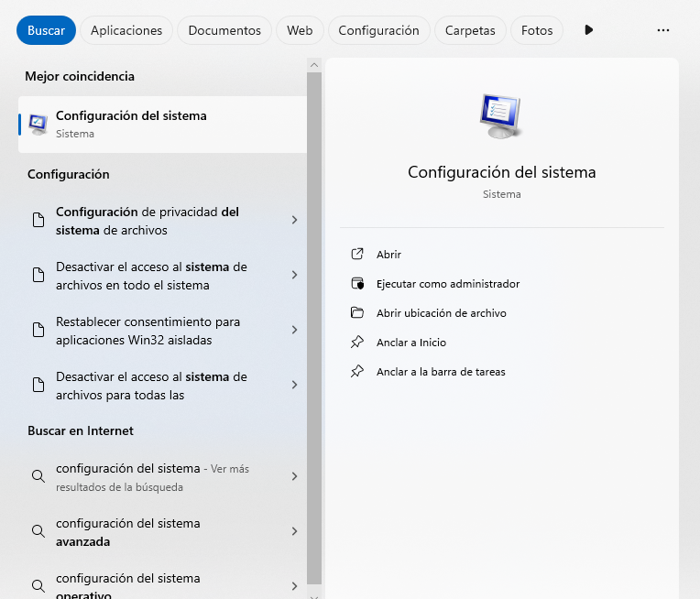The height and width of the screenshot is (599, 700).
Task: Click the large Configuración del sistema preview icon
Action: pos(501,115)
